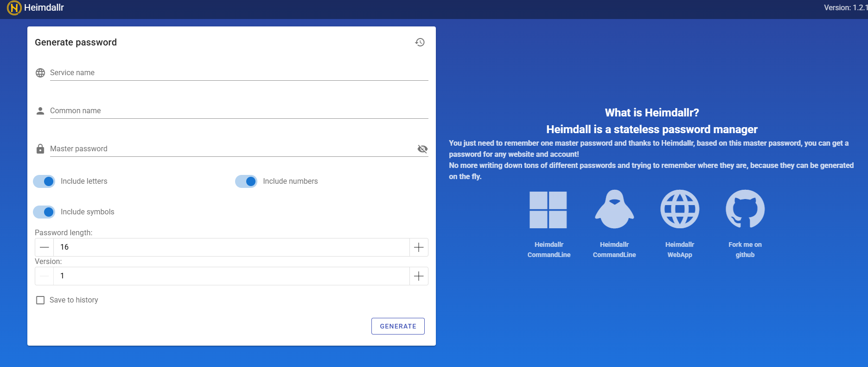Click the What is Heimdallr? heading
The height and width of the screenshot is (367, 868).
coord(652,113)
